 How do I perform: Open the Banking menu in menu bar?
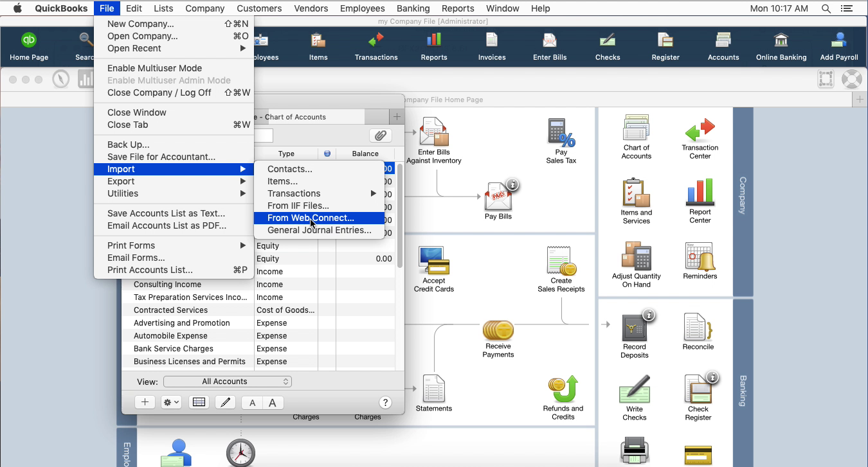[x=413, y=8]
